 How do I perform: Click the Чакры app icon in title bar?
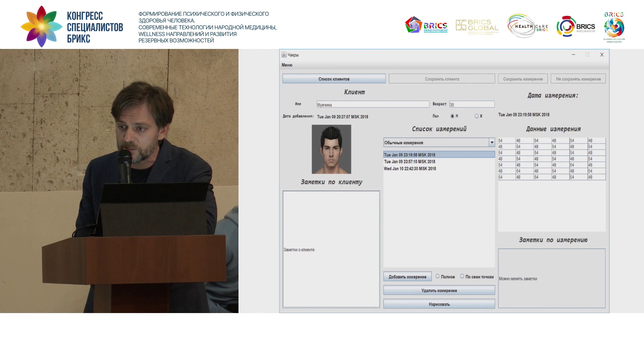[284, 55]
